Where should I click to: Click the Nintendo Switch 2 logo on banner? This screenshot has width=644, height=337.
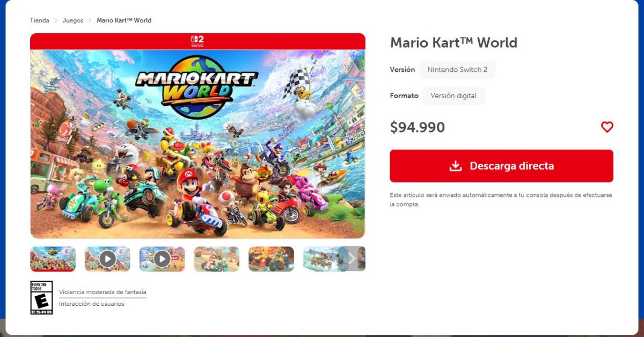coord(197,41)
